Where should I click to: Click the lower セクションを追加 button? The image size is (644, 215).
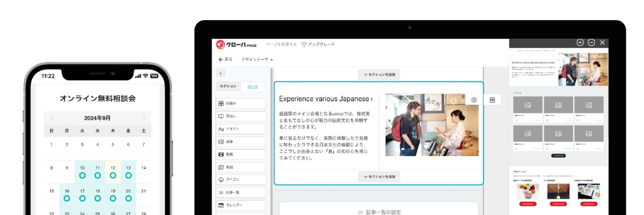pyautogui.click(x=379, y=177)
